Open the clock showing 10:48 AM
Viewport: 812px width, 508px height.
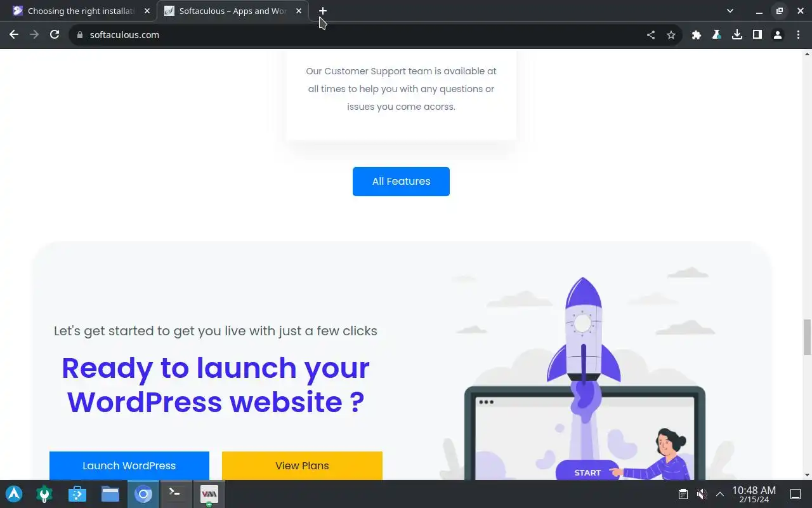(x=754, y=494)
